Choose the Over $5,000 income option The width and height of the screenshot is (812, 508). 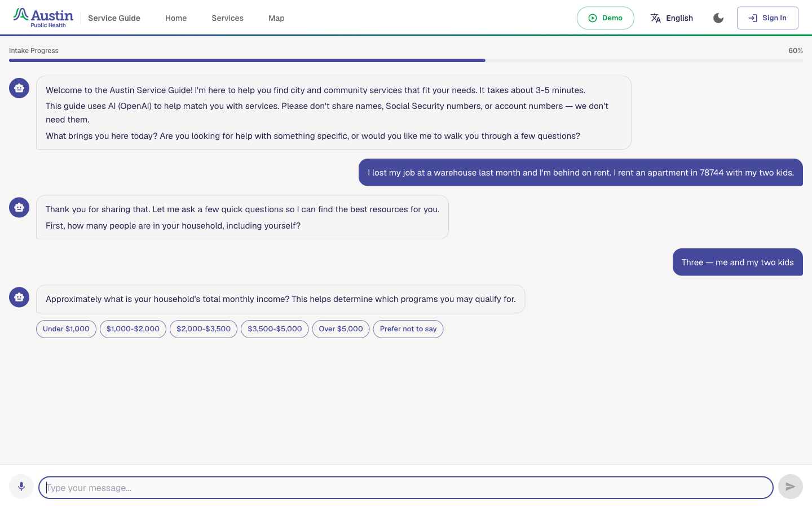pos(341,329)
